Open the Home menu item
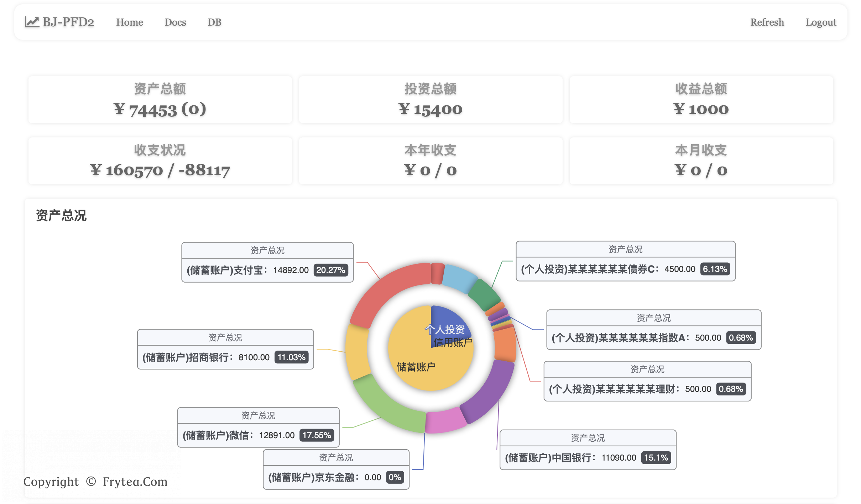Viewport: 861px width, 504px height. click(129, 22)
